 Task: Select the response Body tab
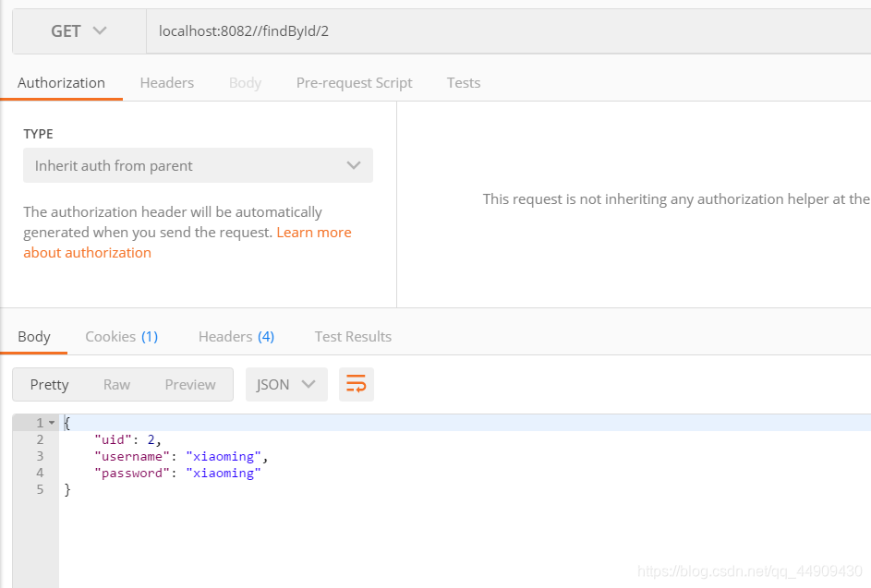(34, 337)
